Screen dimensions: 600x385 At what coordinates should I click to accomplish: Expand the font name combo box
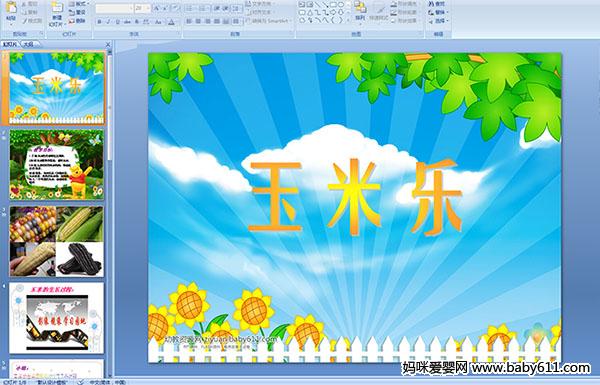pyautogui.click(x=131, y=8)
